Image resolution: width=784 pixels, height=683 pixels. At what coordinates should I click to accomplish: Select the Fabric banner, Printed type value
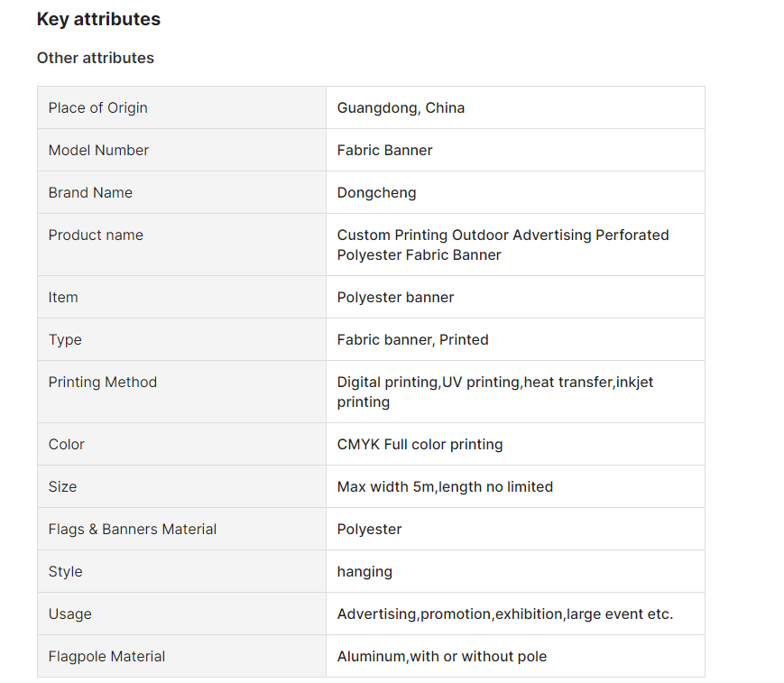412,340
